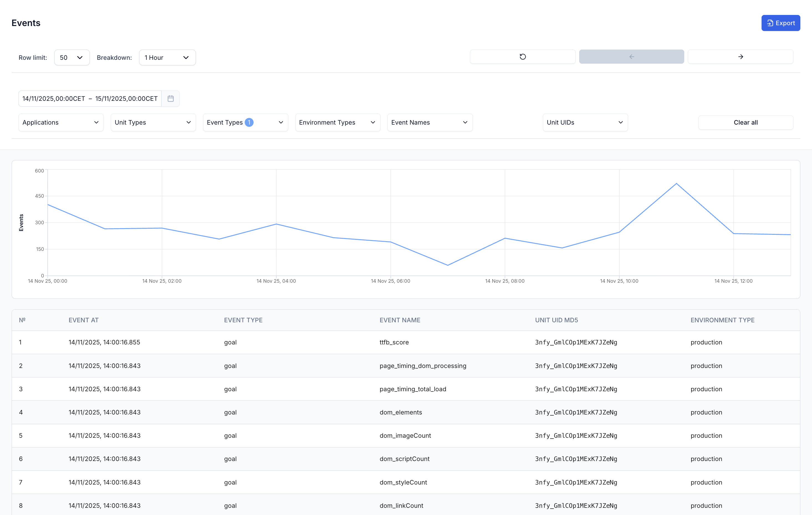Click goal in the dom_imageCount row

point(230,436)
